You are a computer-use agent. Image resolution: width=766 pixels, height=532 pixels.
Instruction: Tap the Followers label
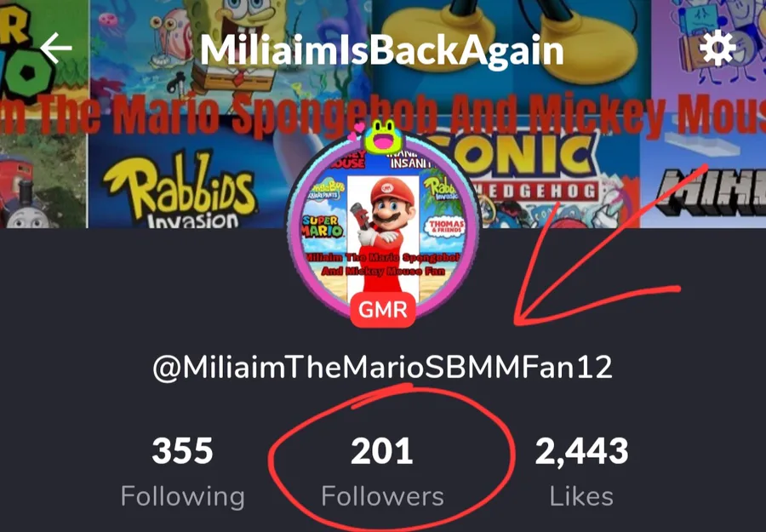(x=382, y=496)
